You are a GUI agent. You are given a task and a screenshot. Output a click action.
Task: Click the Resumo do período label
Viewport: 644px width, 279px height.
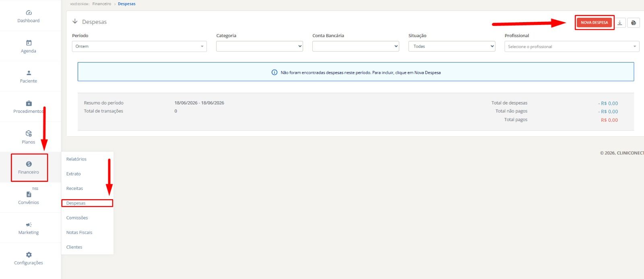pos(104,103)
